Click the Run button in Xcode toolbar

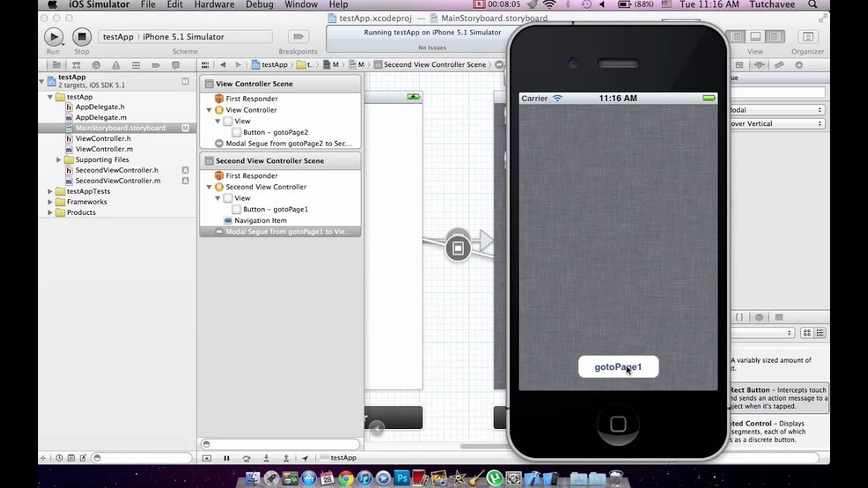(54, 37)
